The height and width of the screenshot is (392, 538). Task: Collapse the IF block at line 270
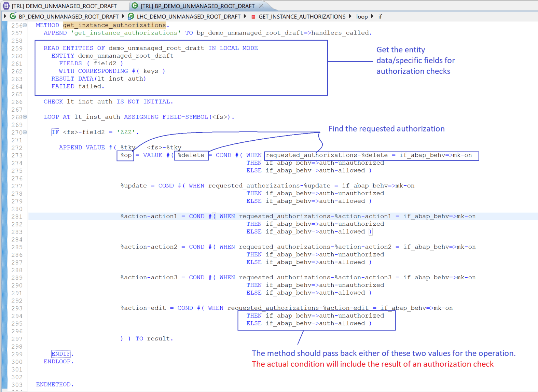[x=25, y=132]
